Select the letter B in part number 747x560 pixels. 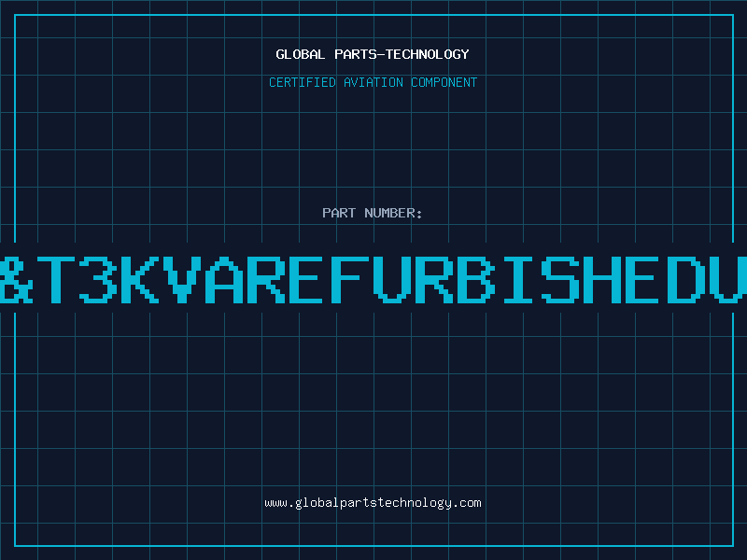476,280
